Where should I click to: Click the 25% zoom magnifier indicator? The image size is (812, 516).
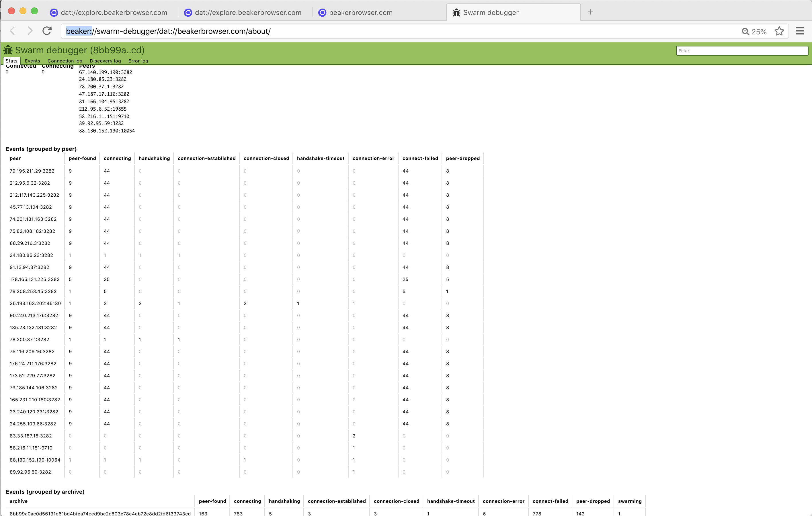click(754, 31)
